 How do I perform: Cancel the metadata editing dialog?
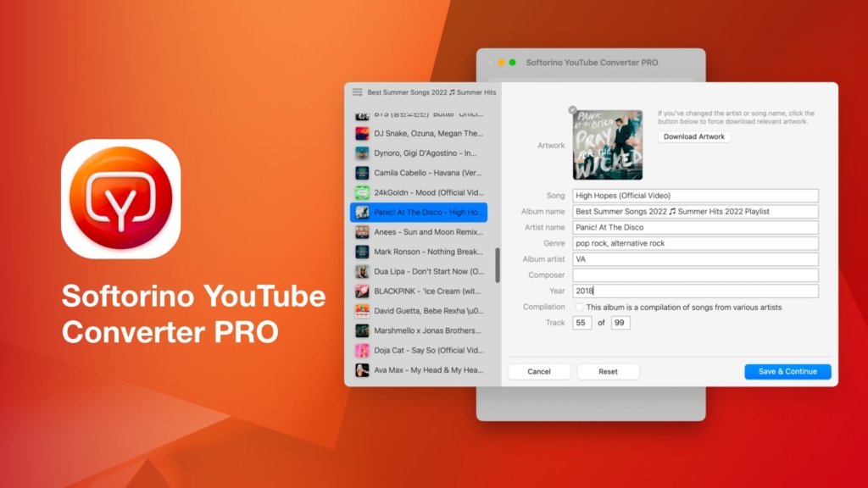pos(539,372)
